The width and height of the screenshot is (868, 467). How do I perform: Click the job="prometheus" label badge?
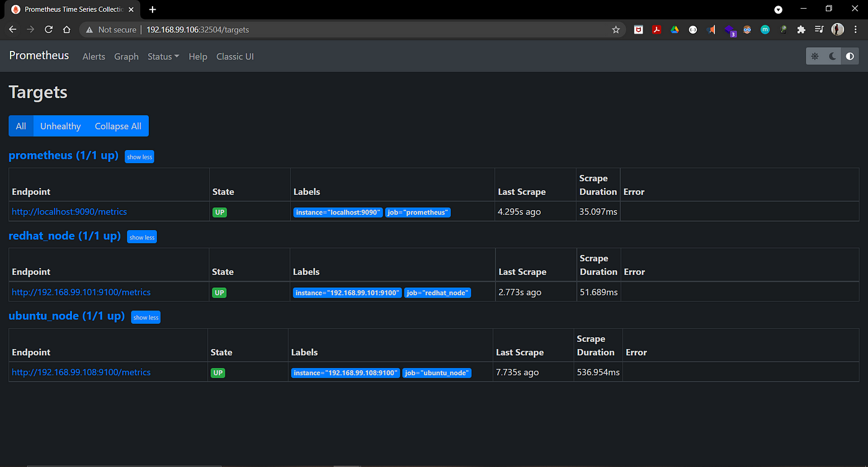pyautogui.click(x=418, y=212)
